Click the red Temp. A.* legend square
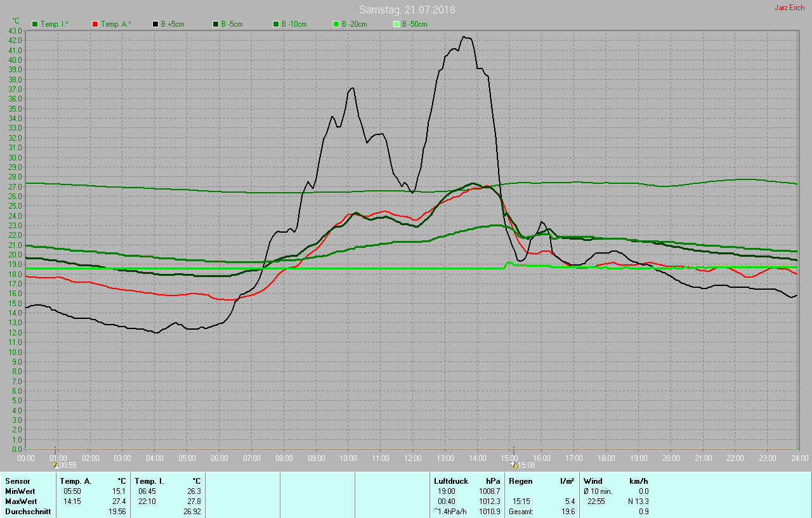 pos(95,24)
